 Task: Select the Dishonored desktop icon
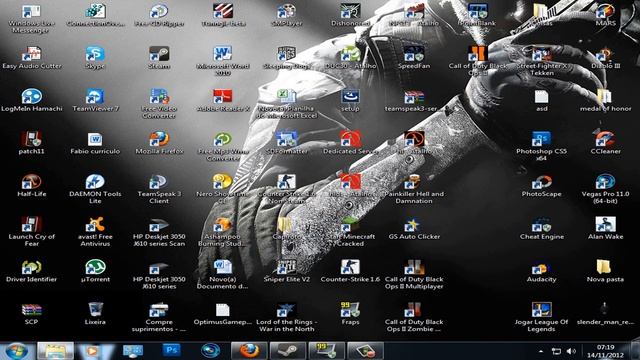click(x=350, y=12)
